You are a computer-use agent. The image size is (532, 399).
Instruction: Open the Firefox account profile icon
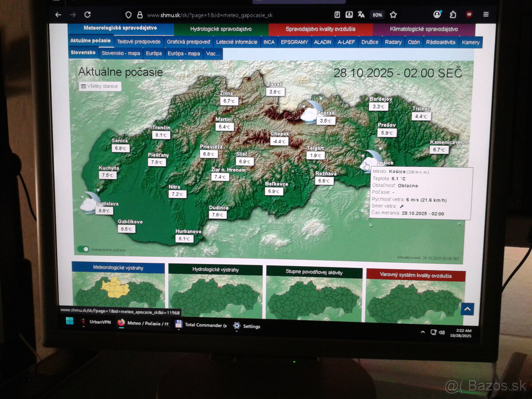[x=437, y=14]
